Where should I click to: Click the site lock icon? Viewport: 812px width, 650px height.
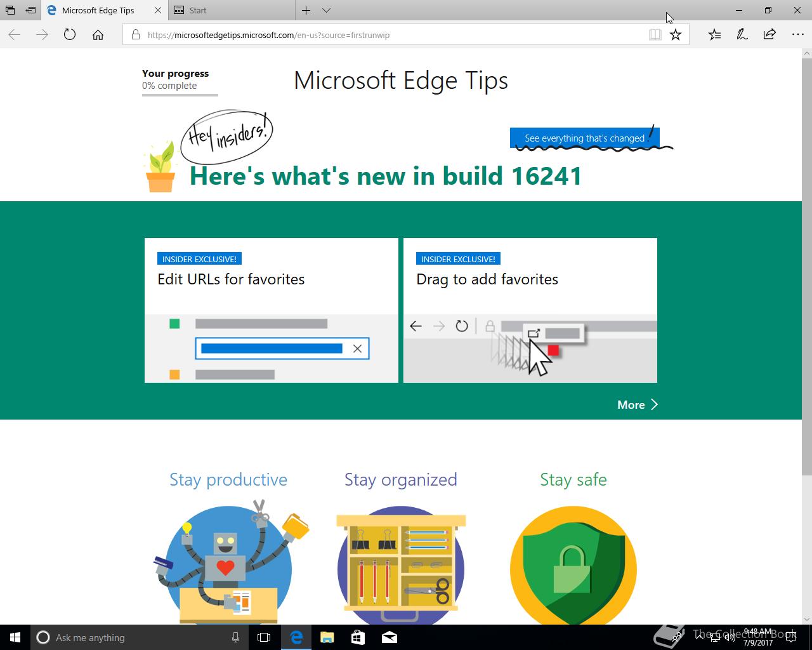coord(135,35)
